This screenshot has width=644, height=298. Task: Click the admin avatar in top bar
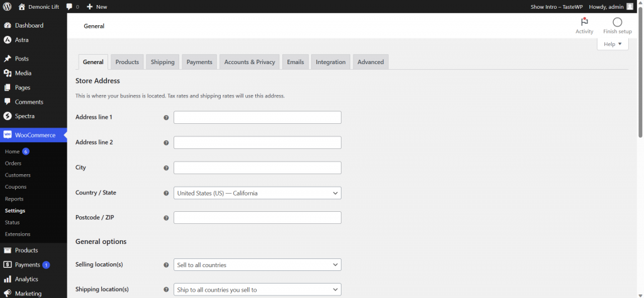click(630, 6)
